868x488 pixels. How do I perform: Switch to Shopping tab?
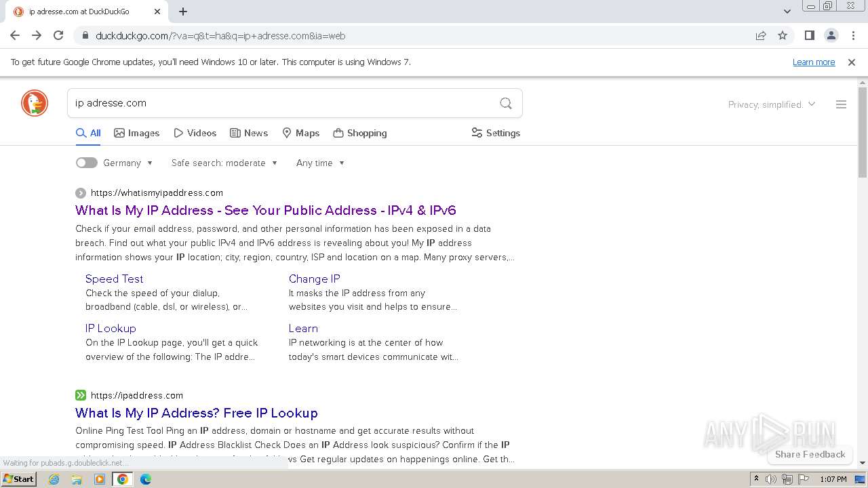(360, 133)
